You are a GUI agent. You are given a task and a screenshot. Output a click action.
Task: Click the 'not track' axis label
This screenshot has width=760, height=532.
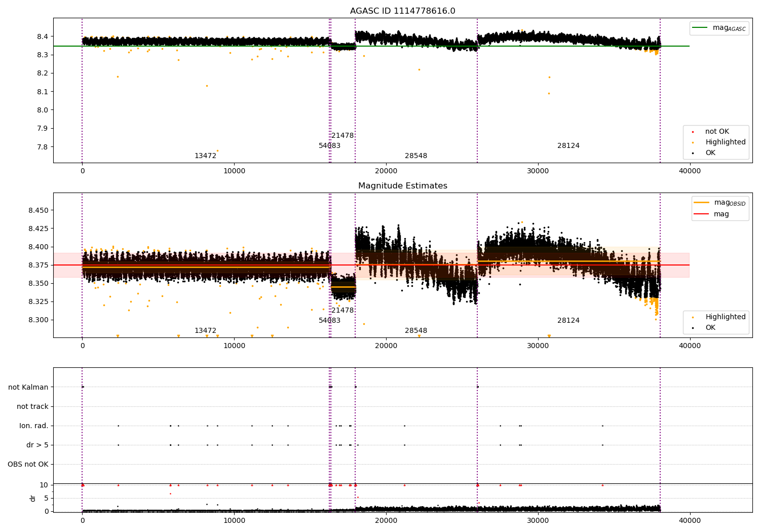point(32,406)
